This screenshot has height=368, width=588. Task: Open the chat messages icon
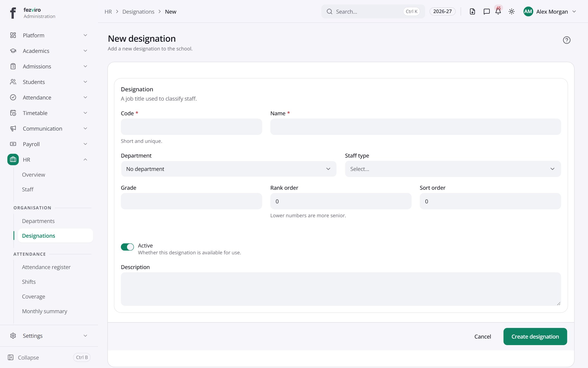[x=486, y=11]
